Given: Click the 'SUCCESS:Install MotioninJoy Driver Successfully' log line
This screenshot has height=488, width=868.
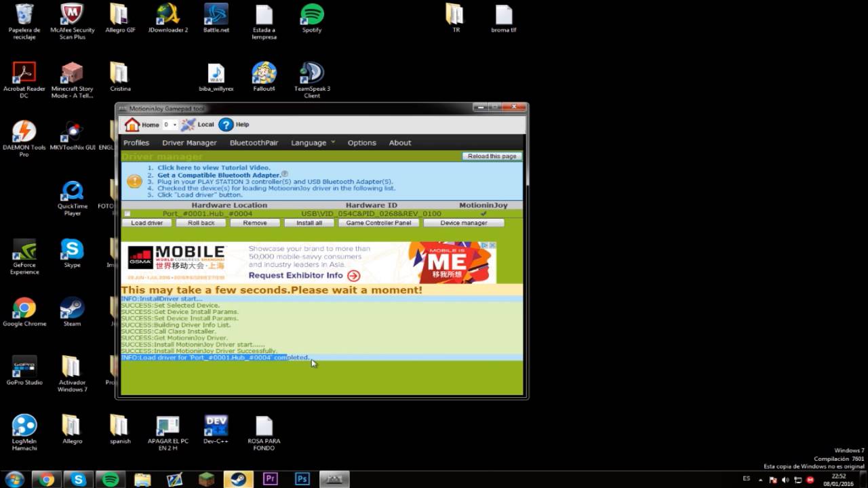Looking at the screenshot, I should [199, 351].
